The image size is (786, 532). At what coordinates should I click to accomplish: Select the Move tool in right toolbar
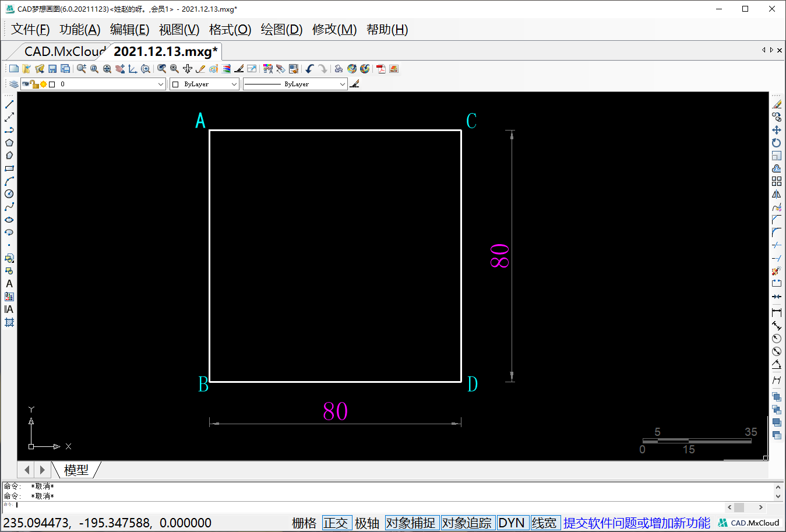777,130
